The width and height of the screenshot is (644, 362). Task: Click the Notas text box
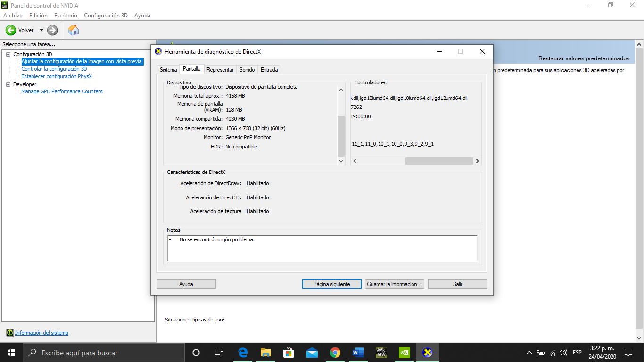coord(322,248)
